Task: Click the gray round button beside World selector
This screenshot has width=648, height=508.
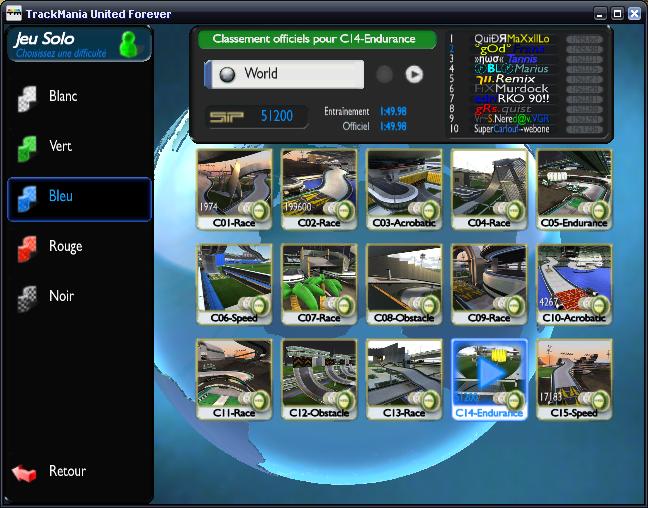Action: 384,74
